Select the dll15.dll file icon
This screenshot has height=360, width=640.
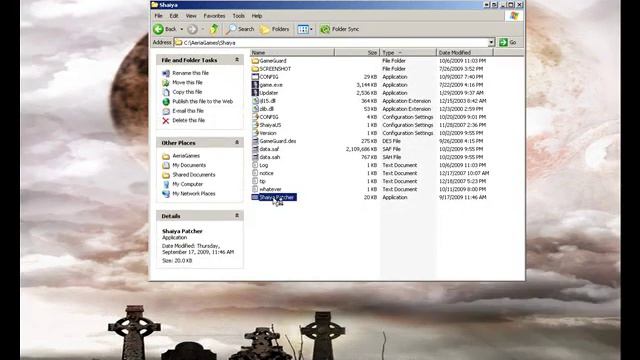point(255,101)
